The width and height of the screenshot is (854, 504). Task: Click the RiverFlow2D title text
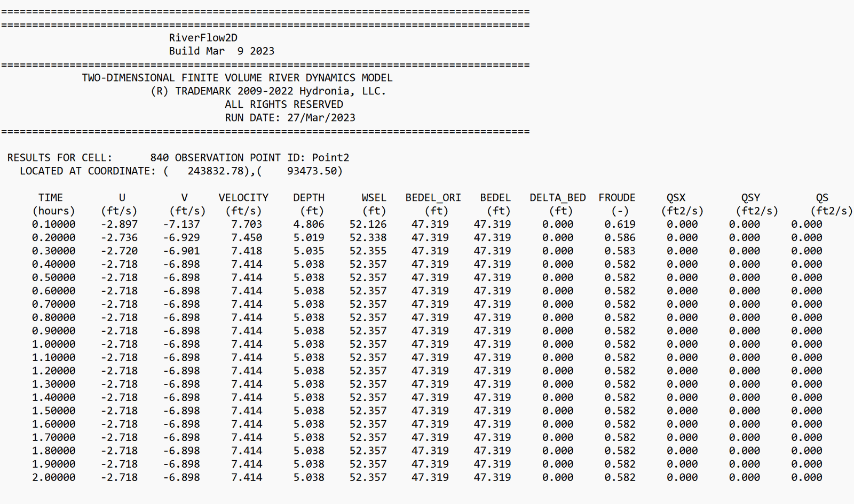tap(203, 38)
